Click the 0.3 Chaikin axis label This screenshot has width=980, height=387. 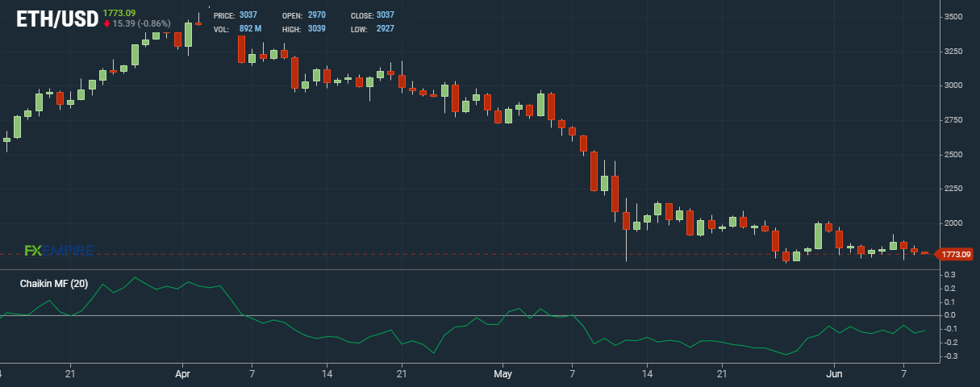click(x=949, y=275)
